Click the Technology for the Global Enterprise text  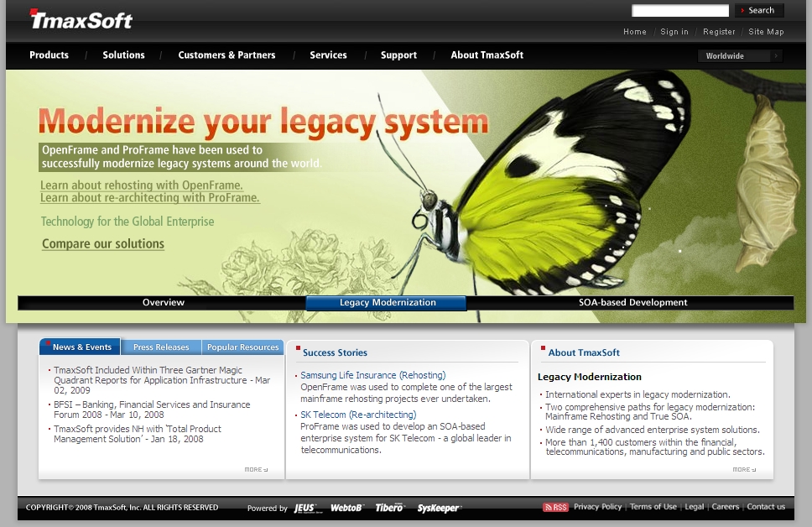click(128, 222)
